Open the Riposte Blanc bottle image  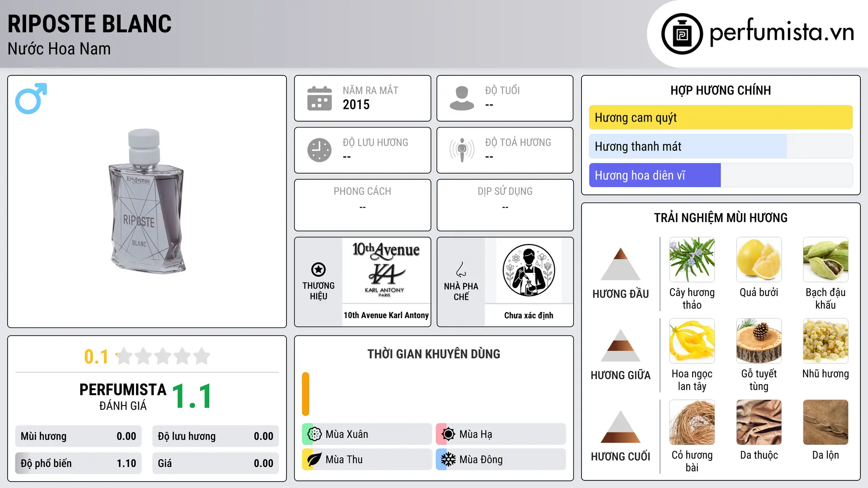coord(147,201)
